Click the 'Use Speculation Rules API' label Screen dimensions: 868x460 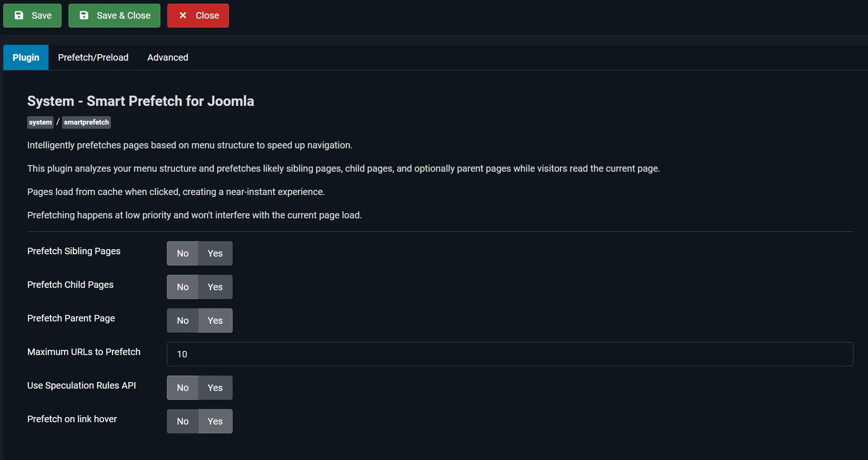click(82, 385)
